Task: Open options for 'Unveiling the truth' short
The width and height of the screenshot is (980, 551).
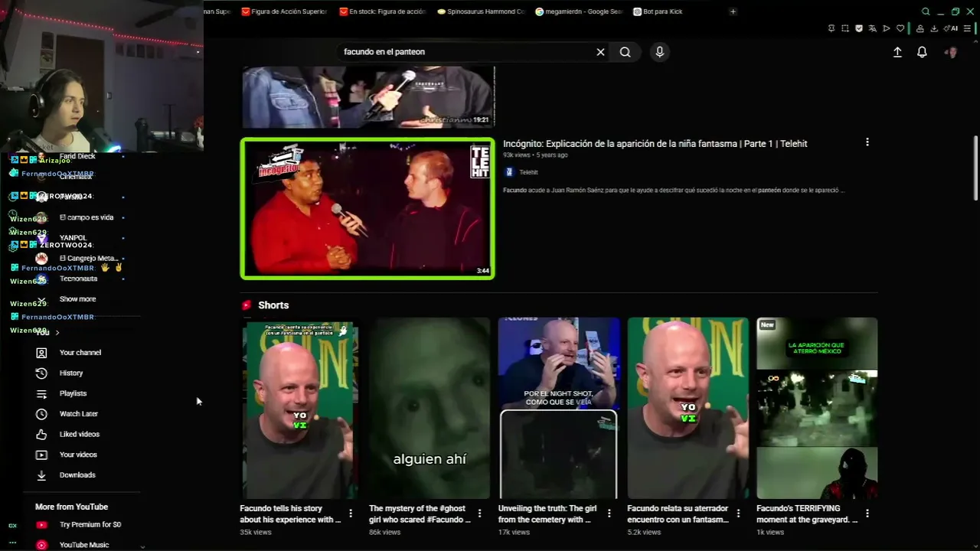Action: [x=609, y=514]
